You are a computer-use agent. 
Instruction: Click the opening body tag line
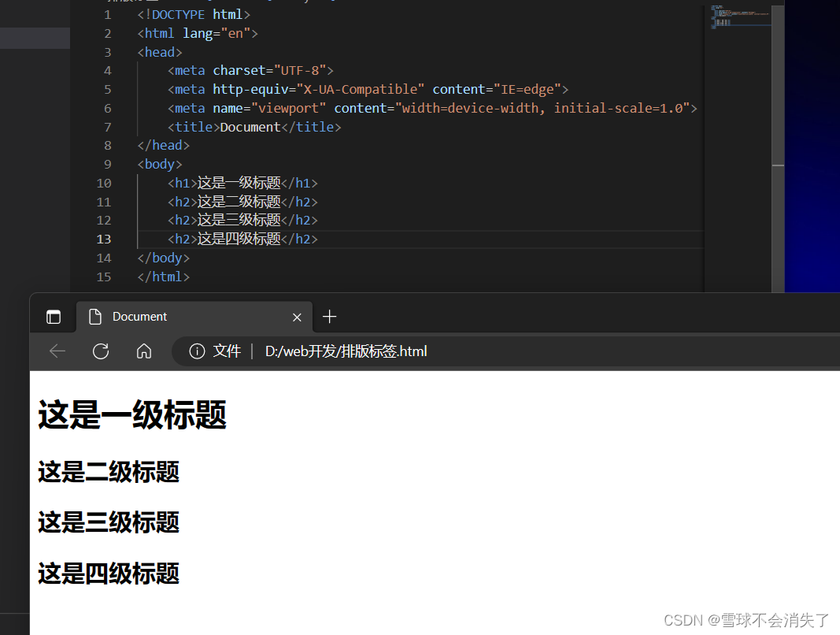(160, 164)
